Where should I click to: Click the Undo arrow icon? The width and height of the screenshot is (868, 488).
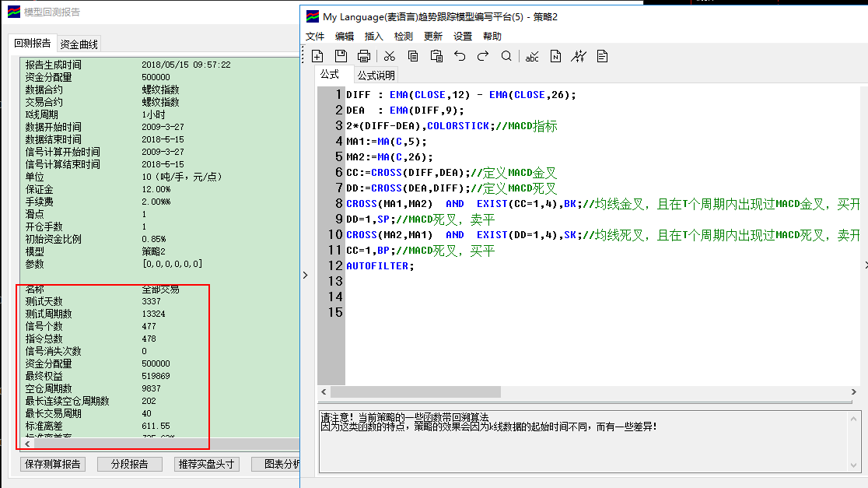(x=460, y=56)
